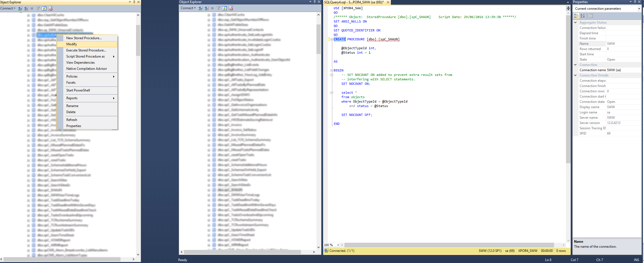Click the editor horizontal scrollbar
This screenshot has width=644, height=263.
(449, 245)
